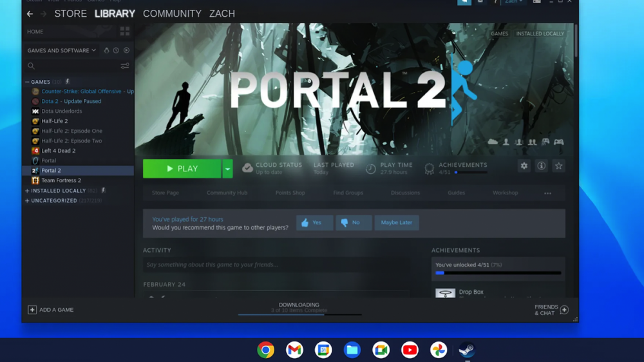Open COMMUNITY in top navigation
This screenshot has height=362, width=644.
click(x=172, y=14)
